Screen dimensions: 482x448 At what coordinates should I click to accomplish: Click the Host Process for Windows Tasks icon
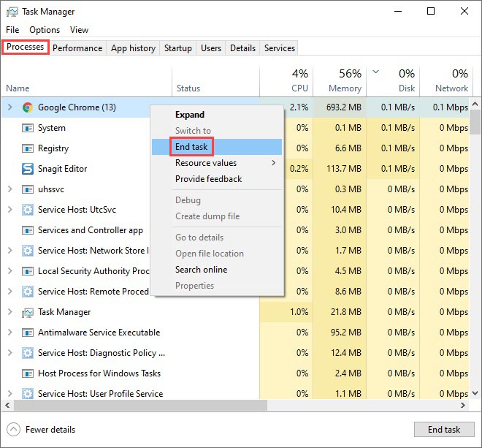28,373
